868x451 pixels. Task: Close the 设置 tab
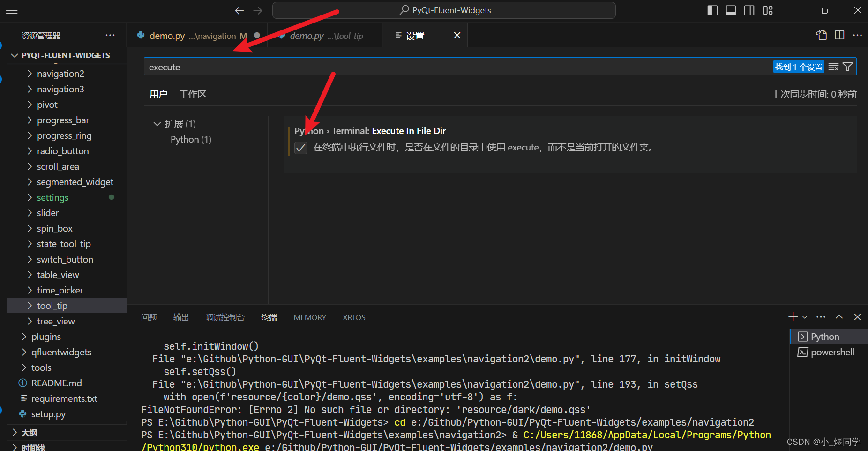coord(457,35)
